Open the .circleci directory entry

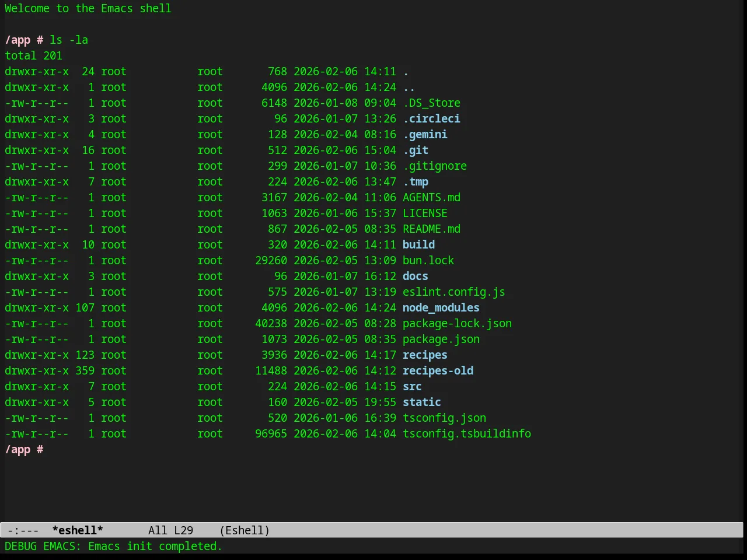pos(431,119)
